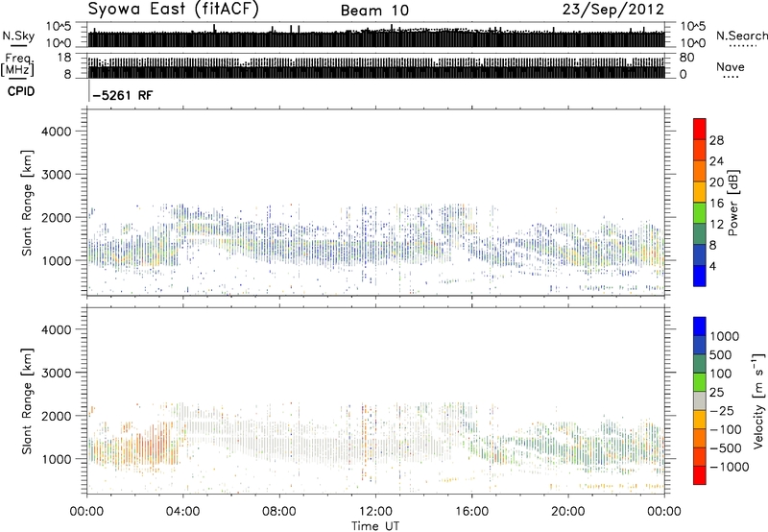Click the '-1000' Velocity colorbar tick value

tap(730, 467)
